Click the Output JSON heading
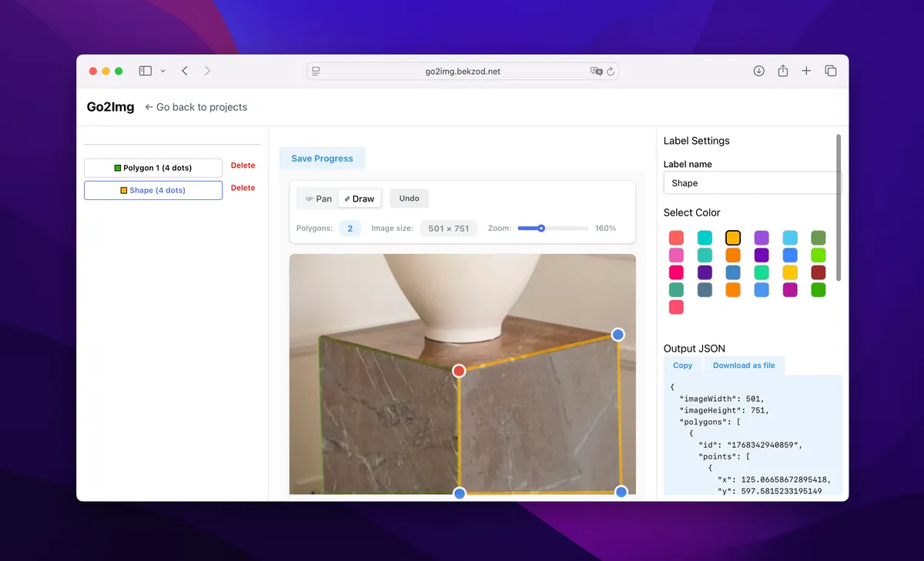924x561 pixels. click(x=695, y=349)
